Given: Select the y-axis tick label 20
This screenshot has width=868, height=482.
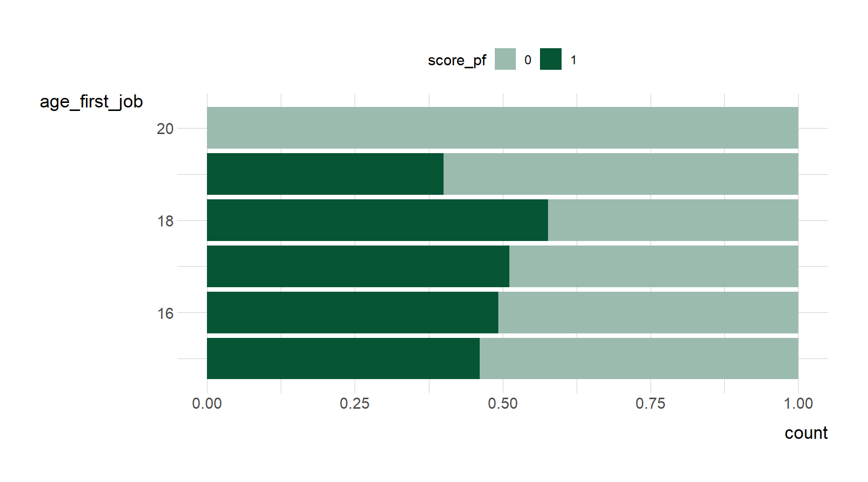Looking at the screenshot, I should (x=165, y=129).
